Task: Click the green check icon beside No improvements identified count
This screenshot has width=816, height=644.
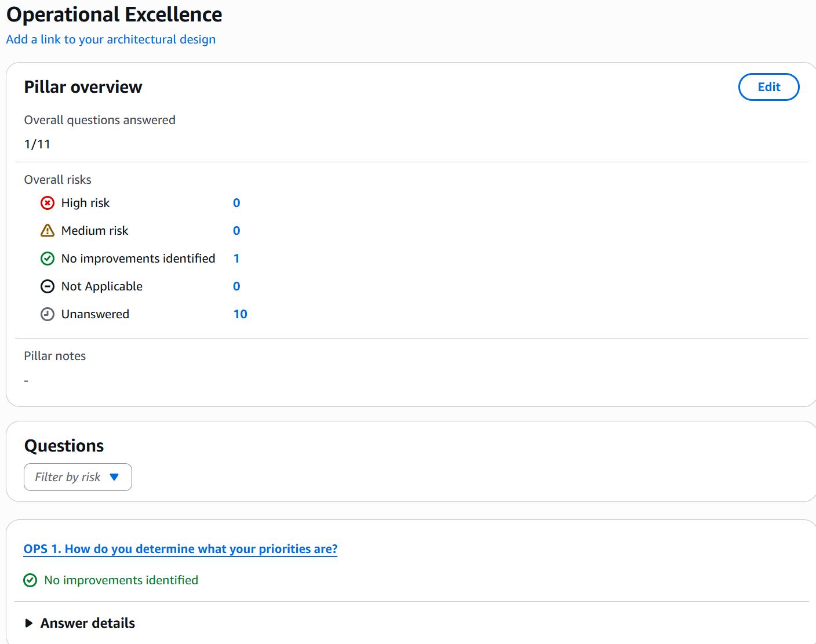Action: tap(48, 259)
